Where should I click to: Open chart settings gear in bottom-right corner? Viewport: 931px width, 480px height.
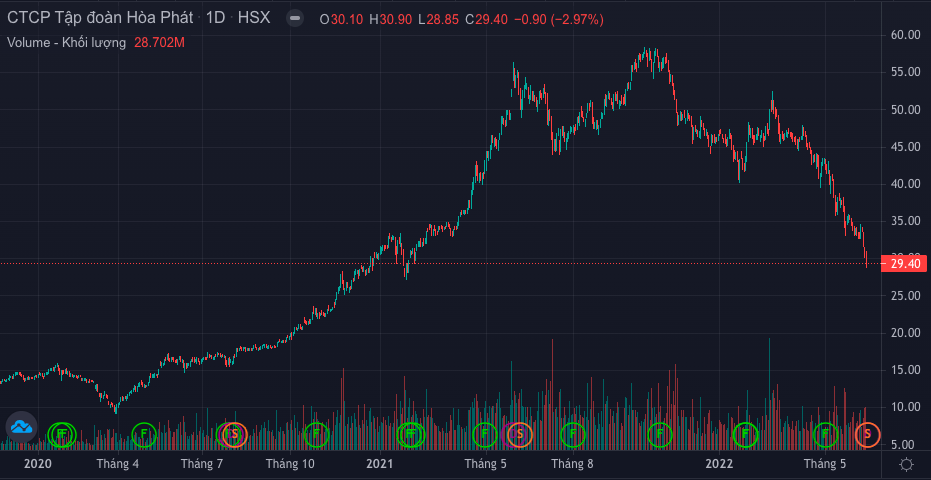click(905, 464)
